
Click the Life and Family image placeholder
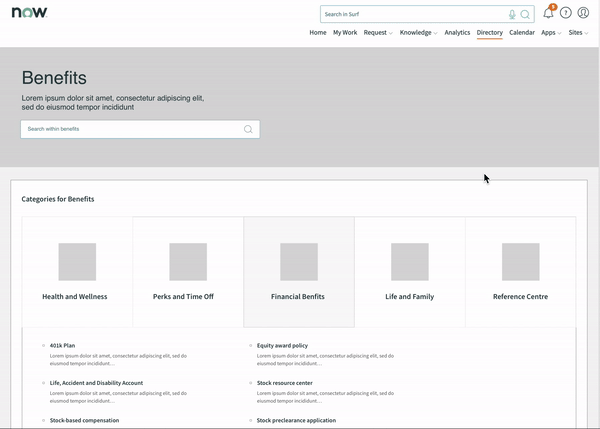click(410, 262)
